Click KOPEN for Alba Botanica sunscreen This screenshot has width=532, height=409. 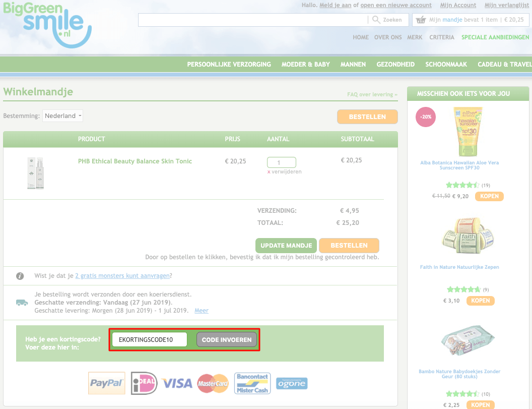click(489, 196)
